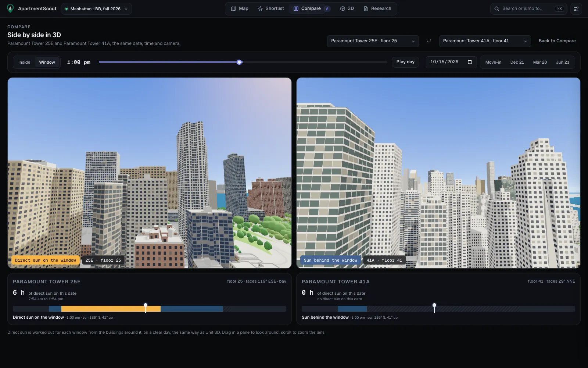Open the Shortlist tab
Screen dimensions: 588x368
click(271, 8)
